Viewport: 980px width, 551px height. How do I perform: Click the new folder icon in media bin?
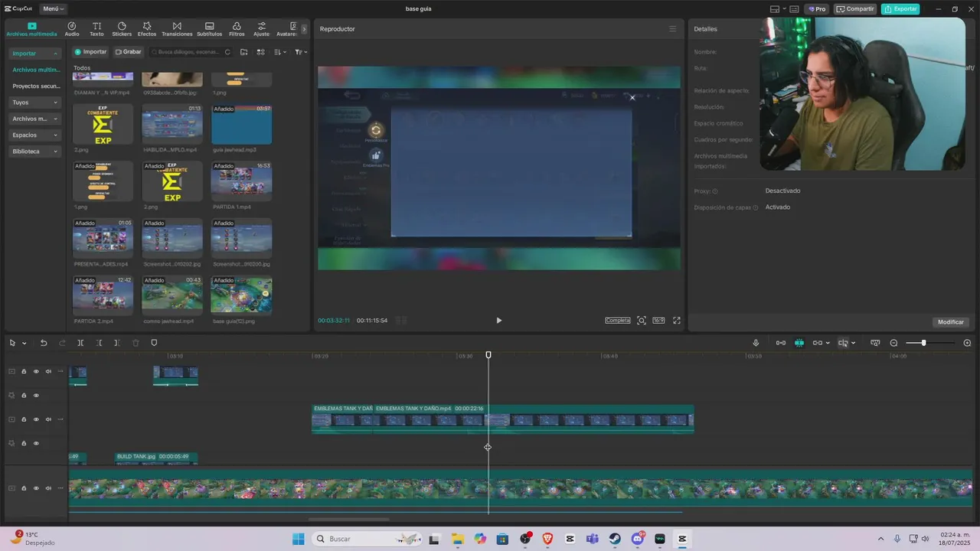click(243, 52)
